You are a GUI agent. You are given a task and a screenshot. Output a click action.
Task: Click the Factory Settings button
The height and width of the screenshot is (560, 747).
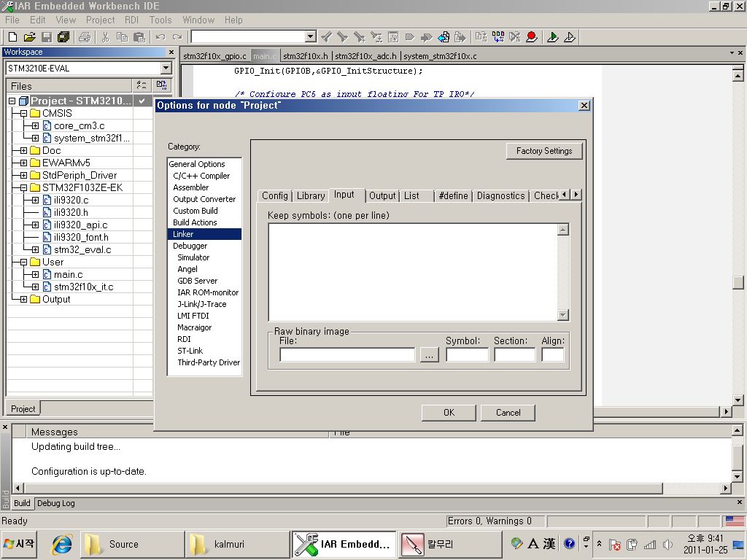tap(544, 151)
